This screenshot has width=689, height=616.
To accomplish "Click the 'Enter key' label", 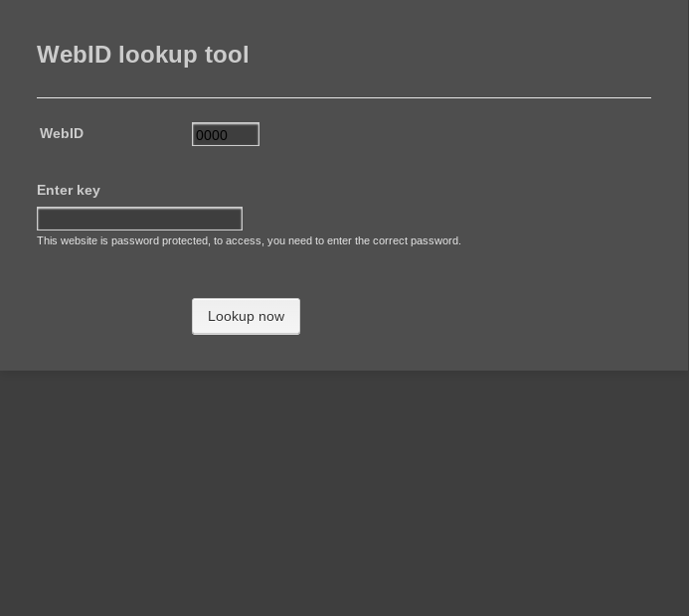I will pyautogui.click(x=69, y=191).
